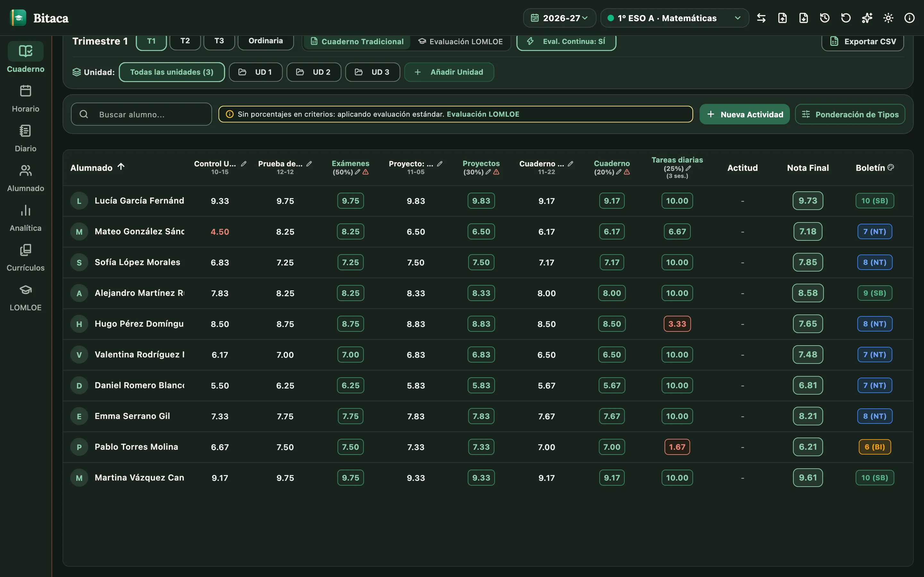Click the history clock icon in header

point(825,18)
